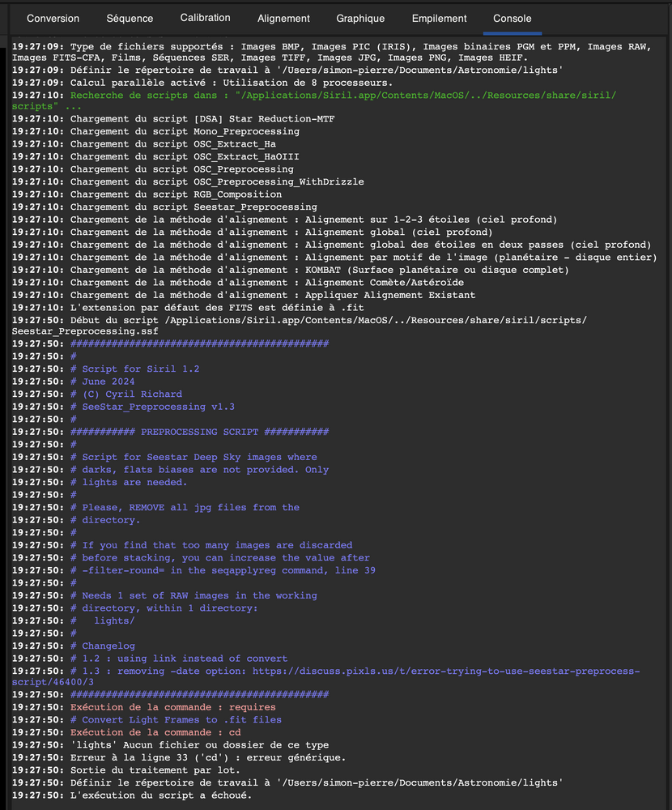Select the Console tab
This screenshot has width=672, height=810.
513,18
